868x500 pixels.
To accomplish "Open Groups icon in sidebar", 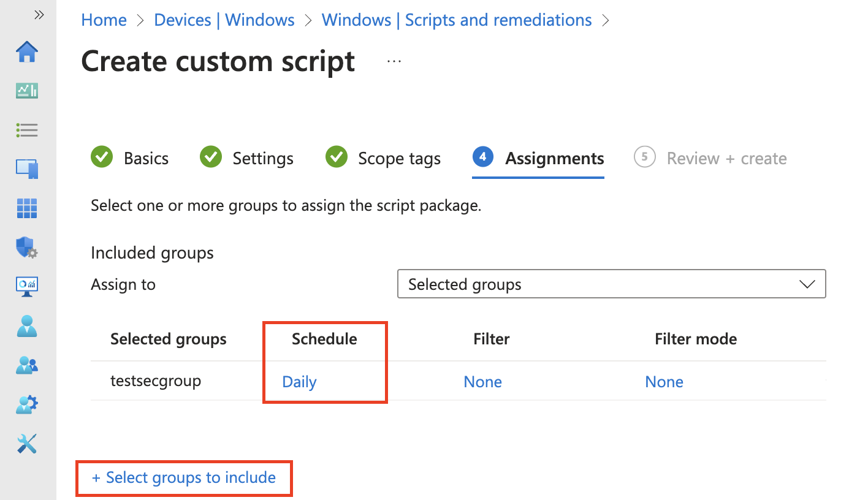I will (27, 365).
